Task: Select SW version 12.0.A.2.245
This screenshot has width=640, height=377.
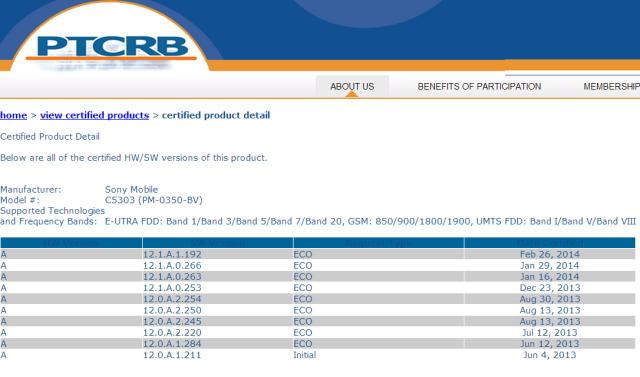Action: (172, 322)
